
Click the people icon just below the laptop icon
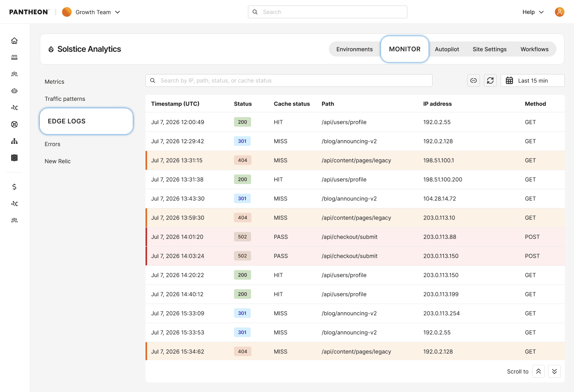[x=14, y=74]
